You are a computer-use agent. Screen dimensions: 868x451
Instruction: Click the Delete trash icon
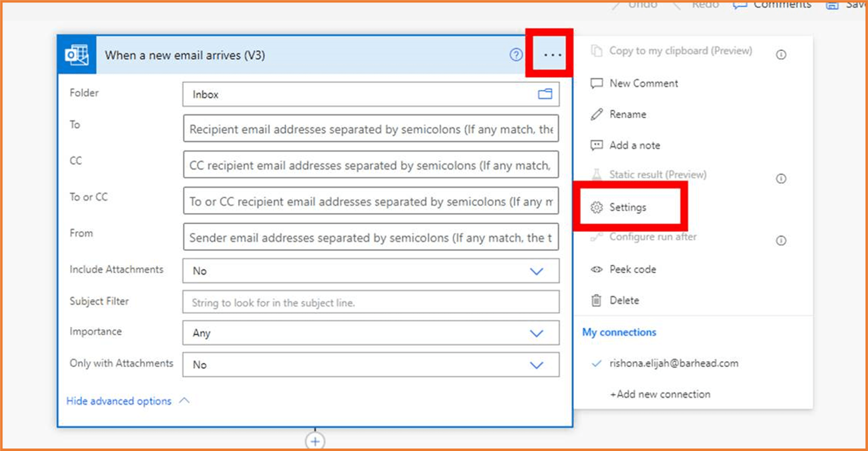click(596, 300)
